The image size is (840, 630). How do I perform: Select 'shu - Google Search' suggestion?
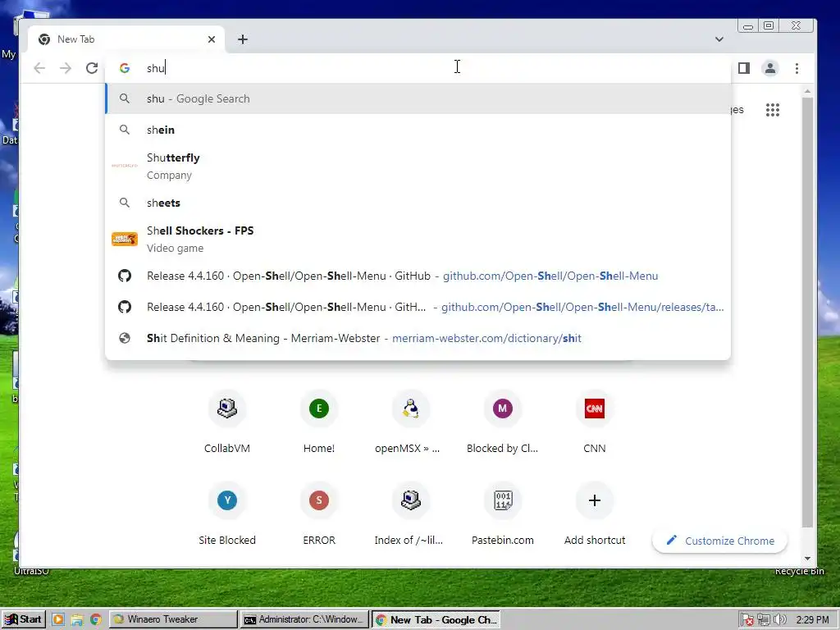pos(418,98)
